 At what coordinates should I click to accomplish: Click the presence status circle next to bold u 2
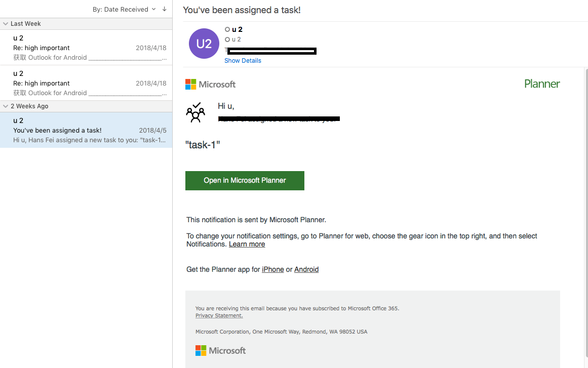[227, 29]
